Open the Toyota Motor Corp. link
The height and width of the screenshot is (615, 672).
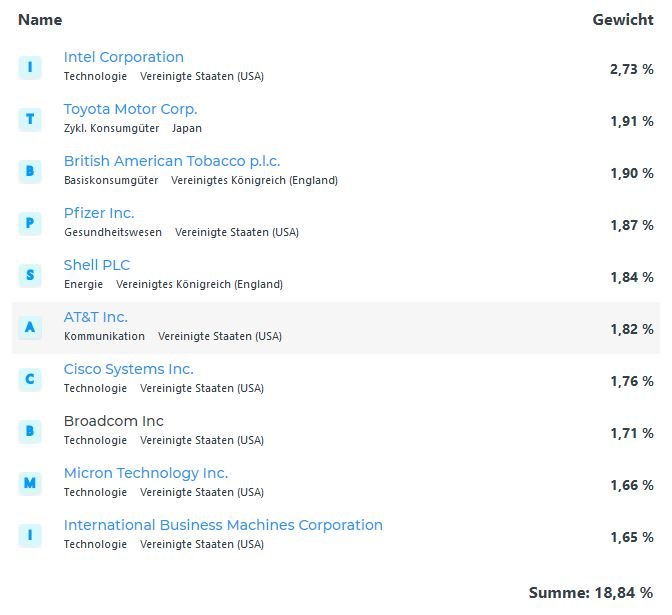pos(130,109)
